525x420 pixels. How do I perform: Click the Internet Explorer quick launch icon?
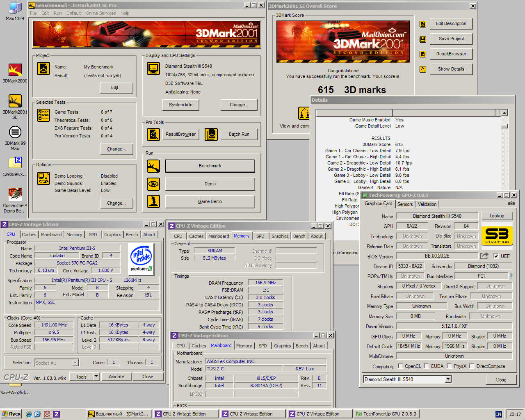coord(29,414)
